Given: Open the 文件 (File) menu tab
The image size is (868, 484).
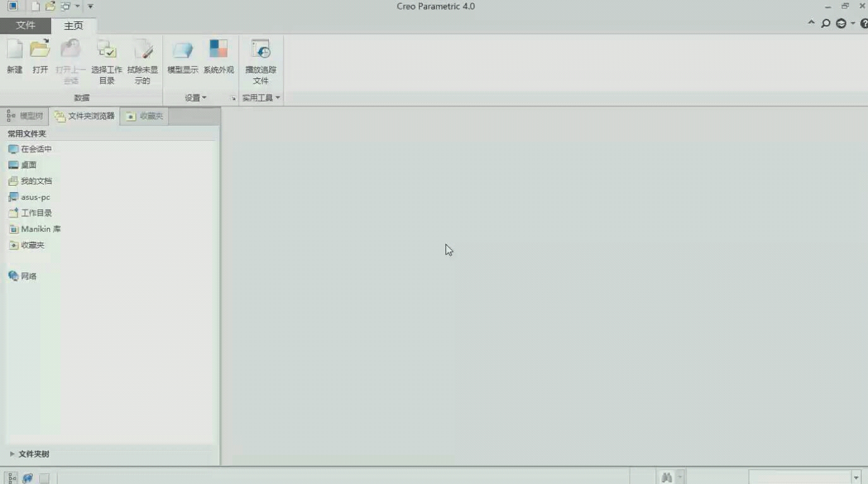Looking at the screenshot, I should click(x=25, y=25).
